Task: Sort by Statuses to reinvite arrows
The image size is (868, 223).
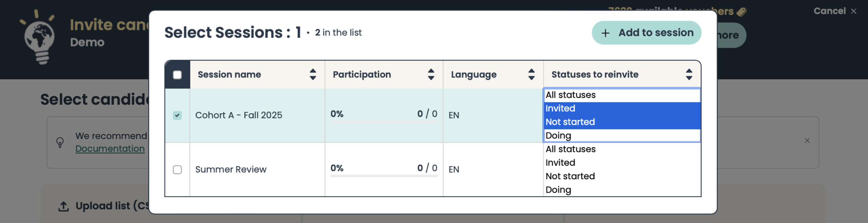Action: click(x=689, y=74)
